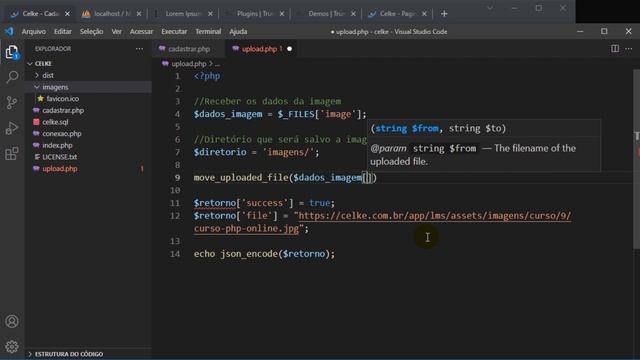Click the <?php opening tag line
The image size is (640, 360).
click(207, 76)
